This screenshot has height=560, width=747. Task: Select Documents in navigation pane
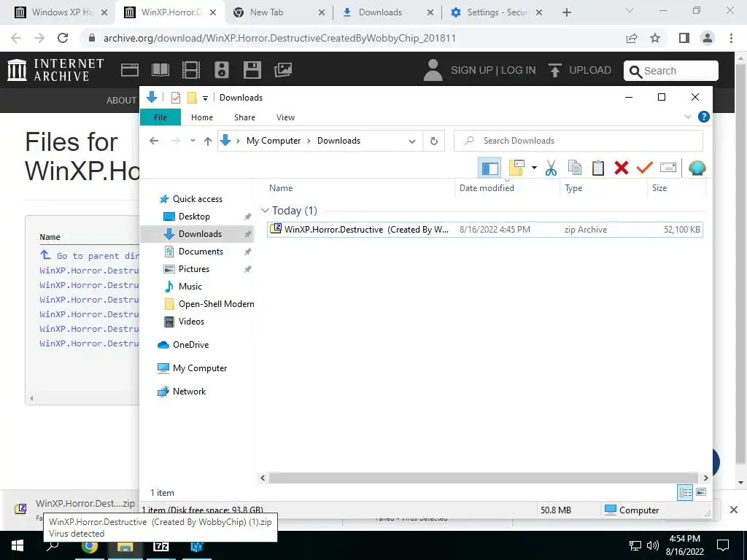201,252
